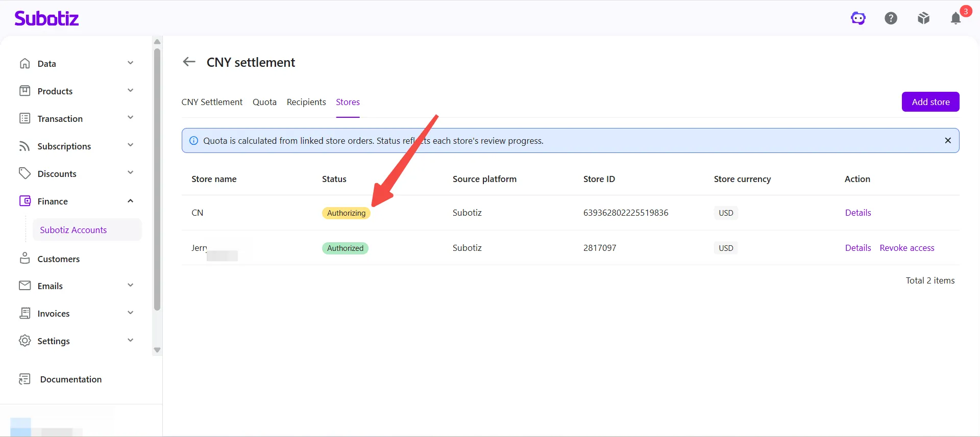Viewport: 980px width, 437px height.
Task: Click the Status column header
Action: point(334,179)
